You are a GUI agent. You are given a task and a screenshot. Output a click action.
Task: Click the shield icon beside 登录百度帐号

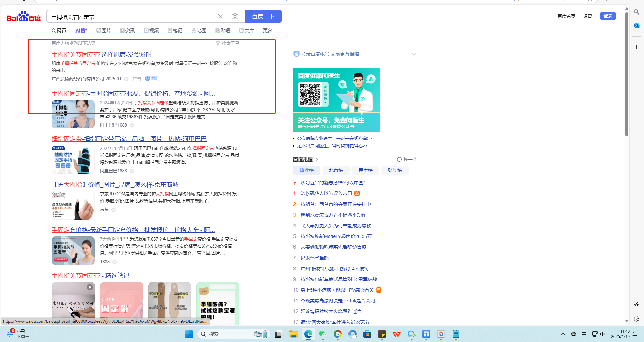click(x=296, y=54)
